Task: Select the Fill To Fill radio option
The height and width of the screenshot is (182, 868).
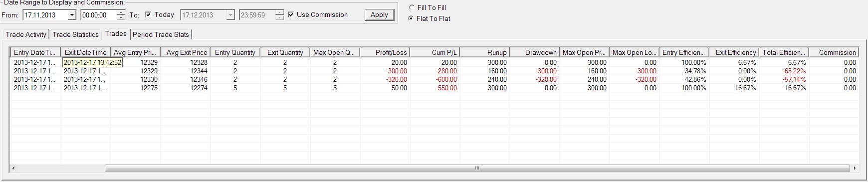Action: click(x=412, y=7)
